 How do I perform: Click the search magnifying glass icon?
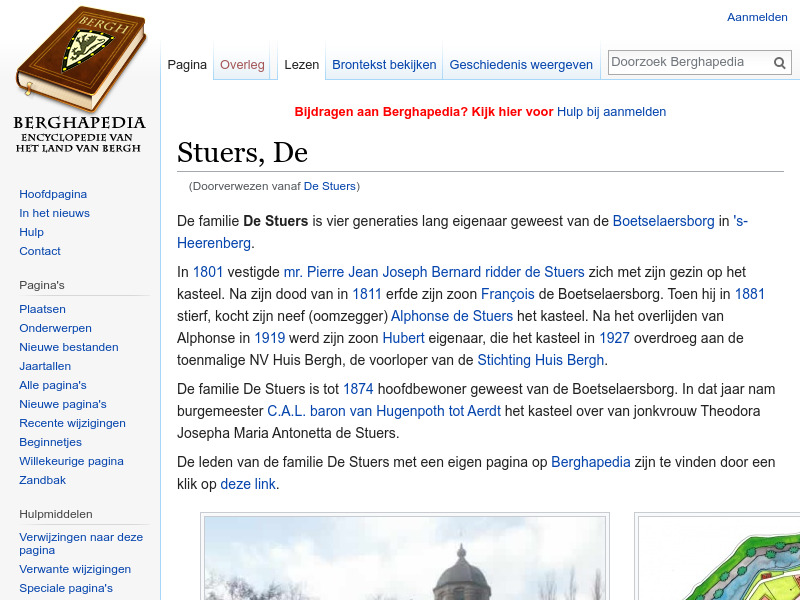point(779,62)
